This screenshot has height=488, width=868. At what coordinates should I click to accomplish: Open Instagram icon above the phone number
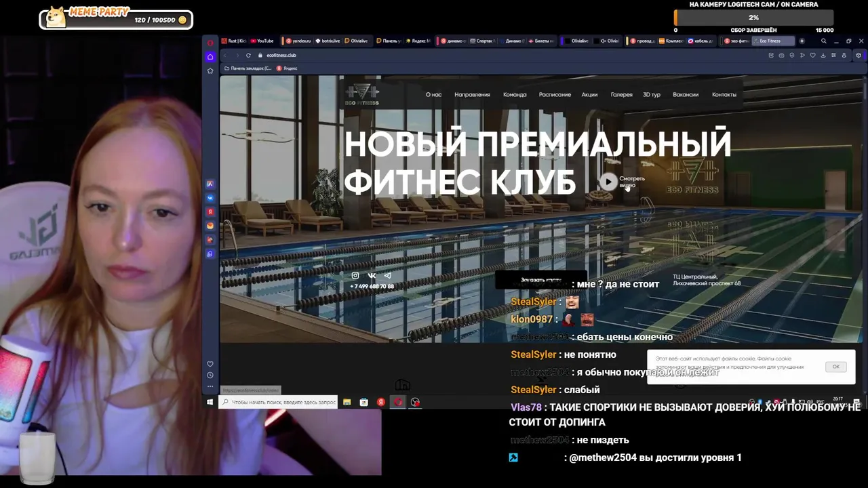tap(355, 275)
